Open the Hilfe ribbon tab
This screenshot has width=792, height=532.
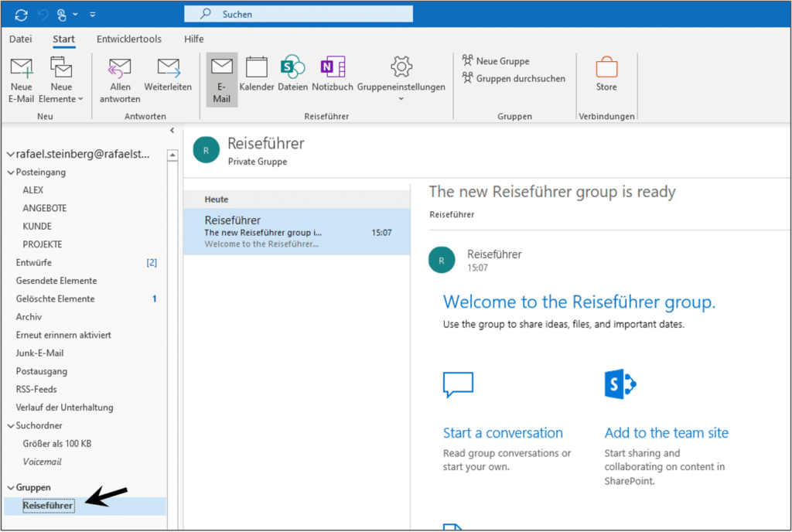(193, 39)
